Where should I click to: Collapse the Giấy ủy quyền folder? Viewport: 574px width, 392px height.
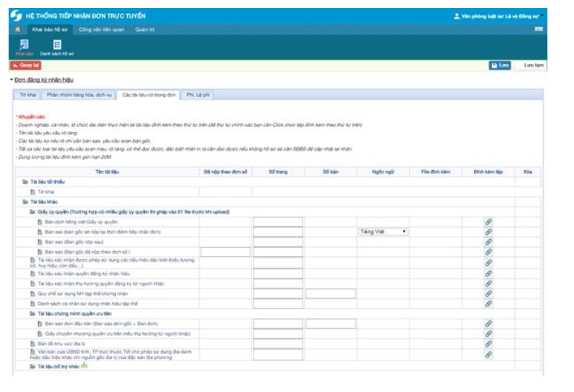32,212
